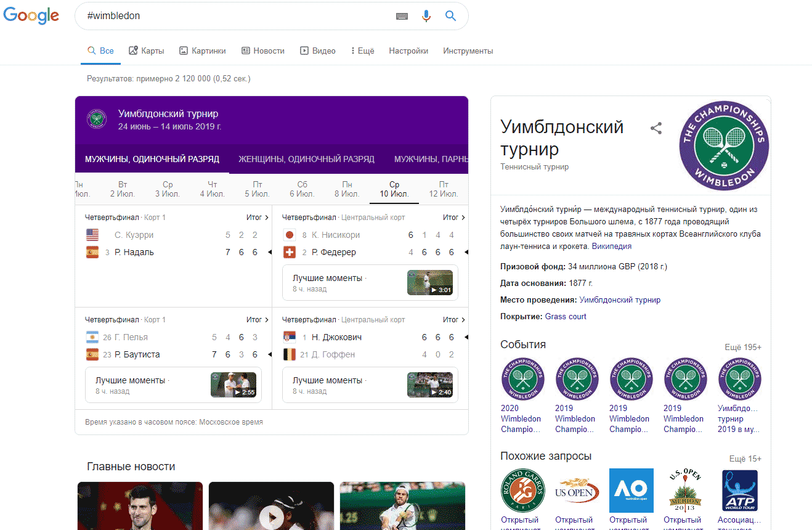This screenshot has height=530, width=812.
Task: Open the Grass court link
Action: click(566, 316)
